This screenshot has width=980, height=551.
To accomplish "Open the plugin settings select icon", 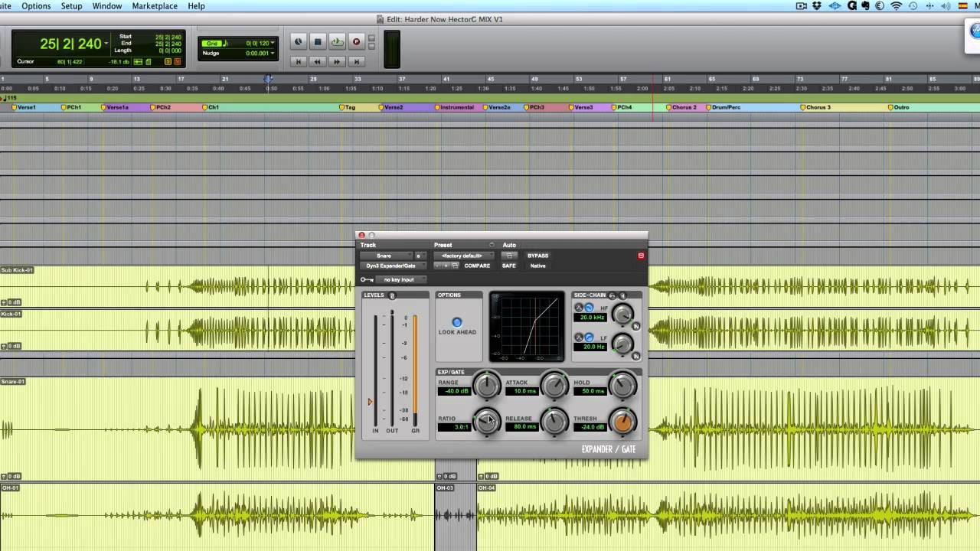I will pyautogui.click(x=455, y=266).
